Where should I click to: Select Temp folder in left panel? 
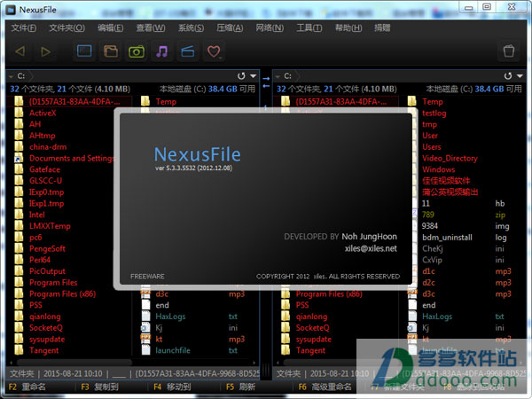[x=166, y=101]
